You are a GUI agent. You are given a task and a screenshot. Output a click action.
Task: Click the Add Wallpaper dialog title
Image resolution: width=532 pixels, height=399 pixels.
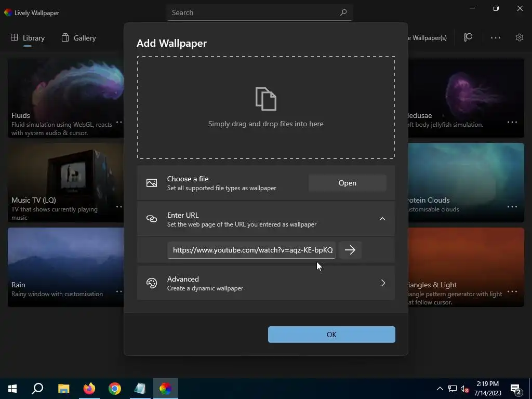(x=171, y=43)
